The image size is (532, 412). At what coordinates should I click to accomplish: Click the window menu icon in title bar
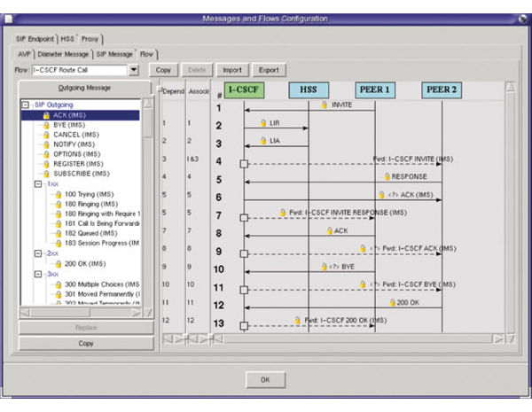[x=8, y=19]
